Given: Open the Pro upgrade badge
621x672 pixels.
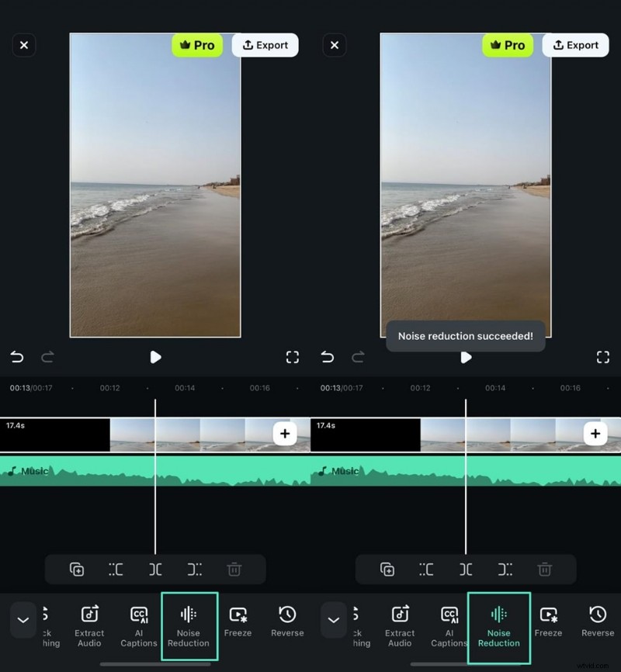Looking at the screenshot, I should click(197, 45).
